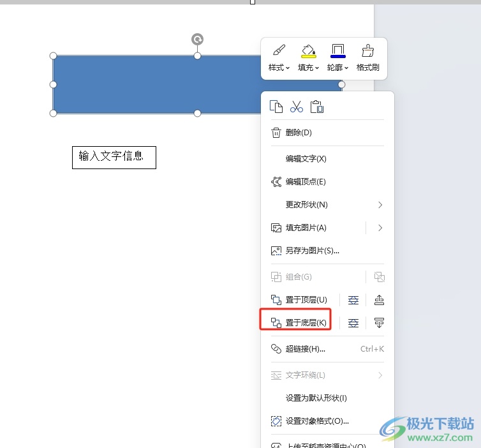Expand the 样式 dropdown arrow
481x448 pixels.
(x=288, y=68)
